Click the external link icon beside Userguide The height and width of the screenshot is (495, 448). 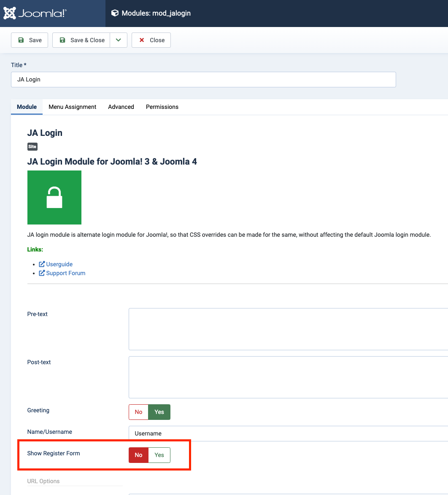42,264
